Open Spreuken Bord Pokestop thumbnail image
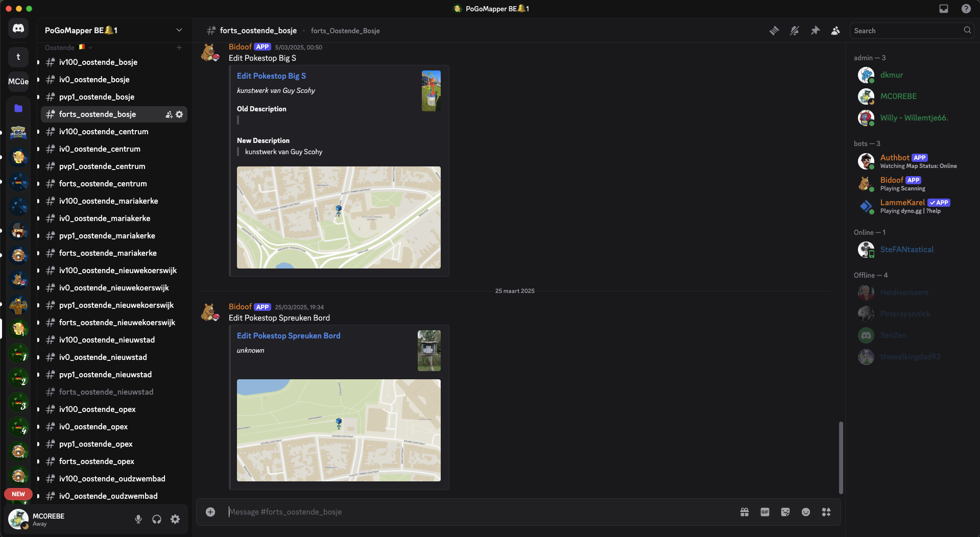The image size is (980, 537). point(429,351)
